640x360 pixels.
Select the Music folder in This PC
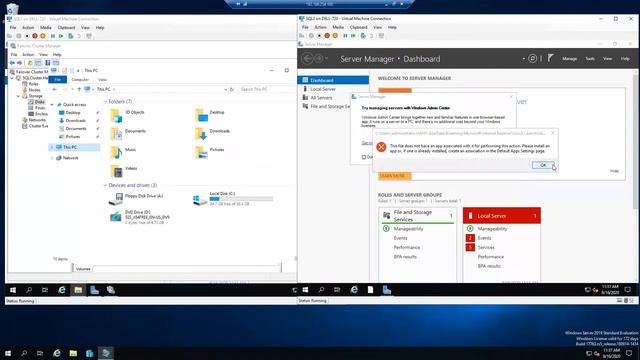tap(123, 152)
